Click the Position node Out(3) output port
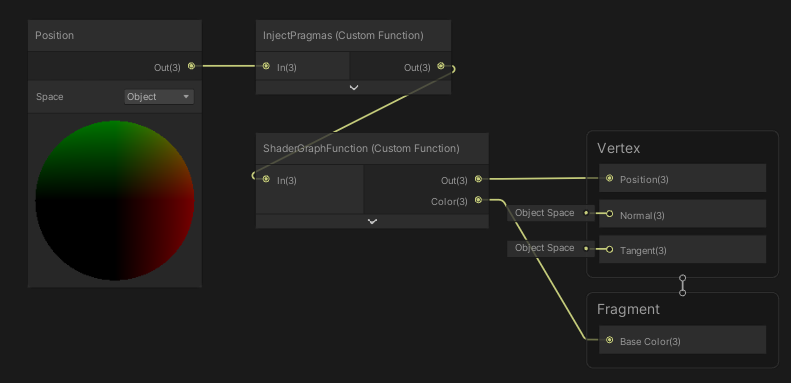This screenshot has height=383, width=791. [191, 66]
